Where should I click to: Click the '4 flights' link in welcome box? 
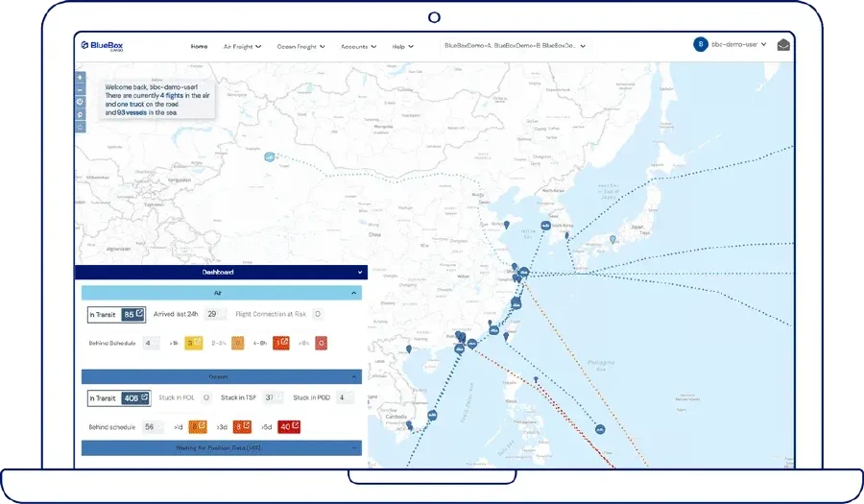tap(172, 95)
